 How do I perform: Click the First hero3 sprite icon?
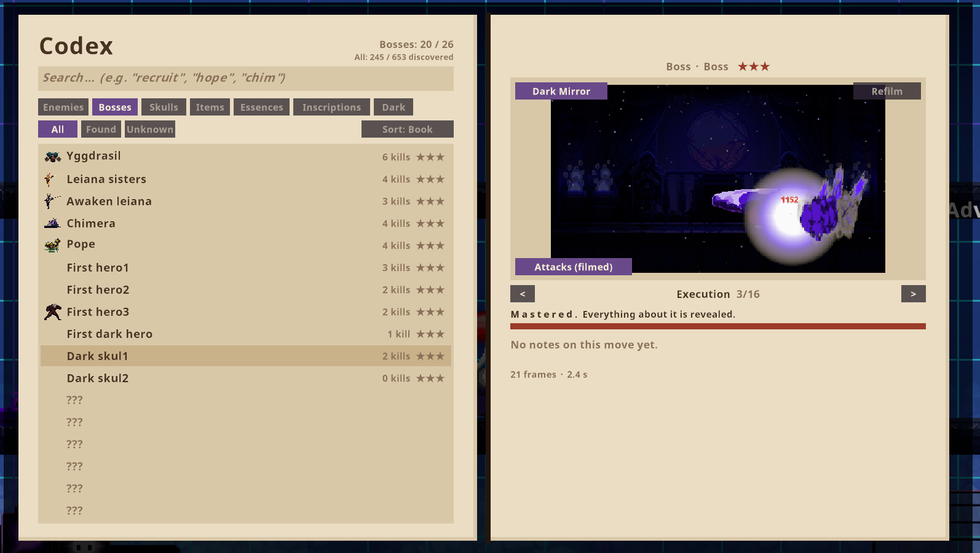[x=53, y=312]
